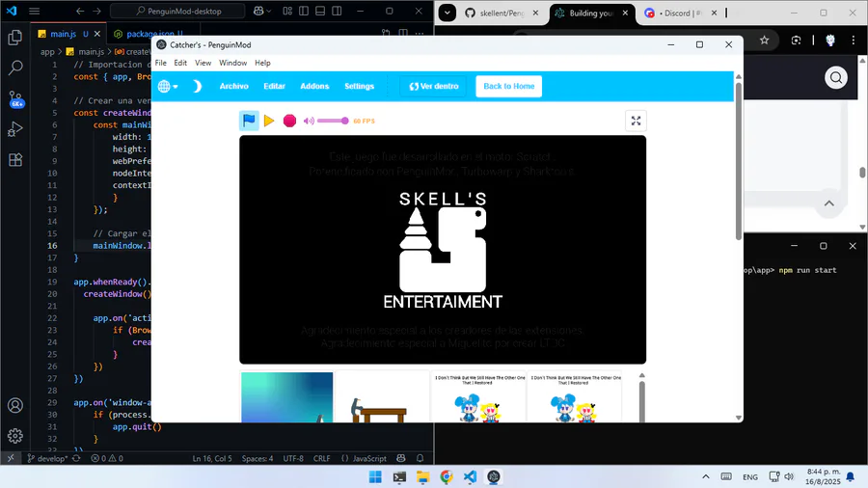Select the blue gradient project thumbnail

286,397
